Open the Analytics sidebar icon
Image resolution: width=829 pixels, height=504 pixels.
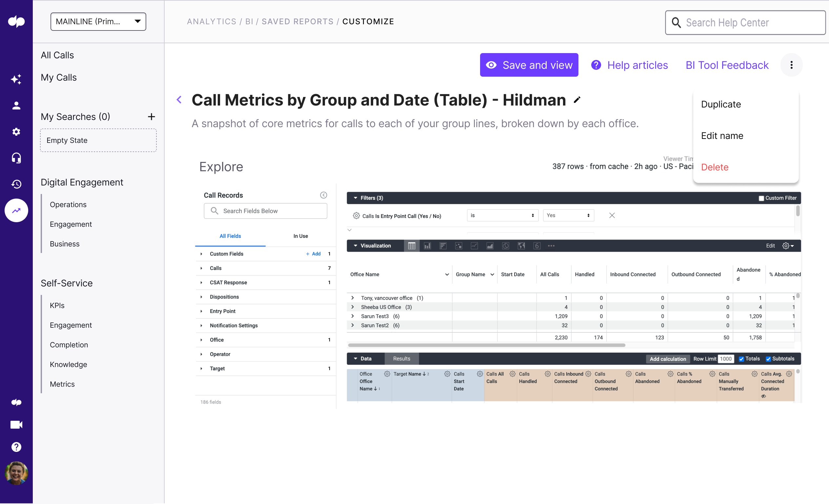[x=16, y=210]
